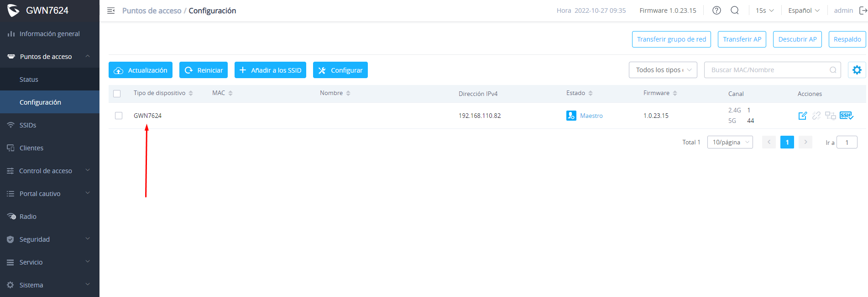Click the transfer device icon in Acciones
The height and width of the screenshot is (297, 868).
coord(830,116)
